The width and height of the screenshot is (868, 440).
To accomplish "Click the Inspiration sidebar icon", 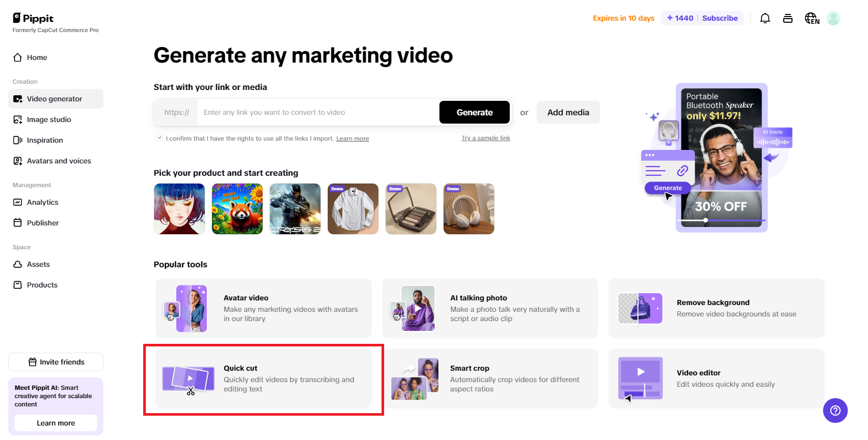I will pos(18,140).
